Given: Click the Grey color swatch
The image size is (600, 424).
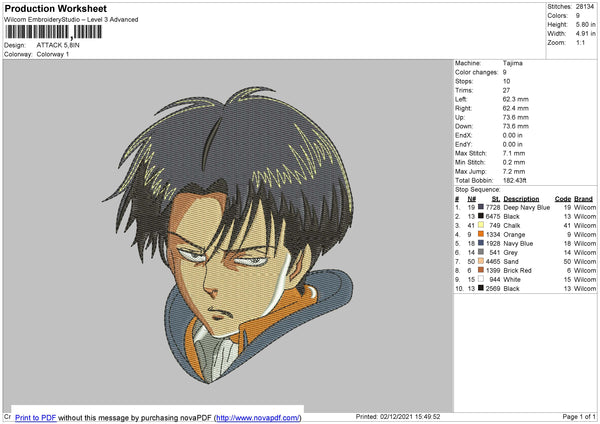Looking at the screenshot, I should pos(481,252).
